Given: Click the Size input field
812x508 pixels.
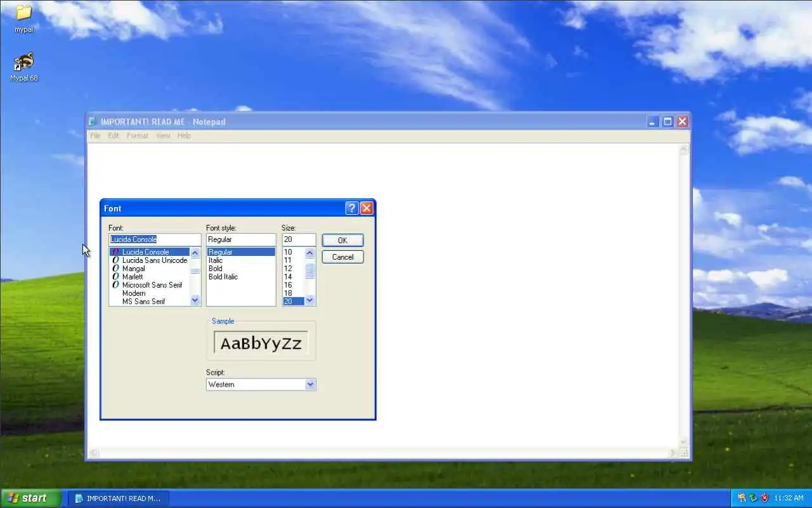Looking at the screenshot, I should click(299, 239).
